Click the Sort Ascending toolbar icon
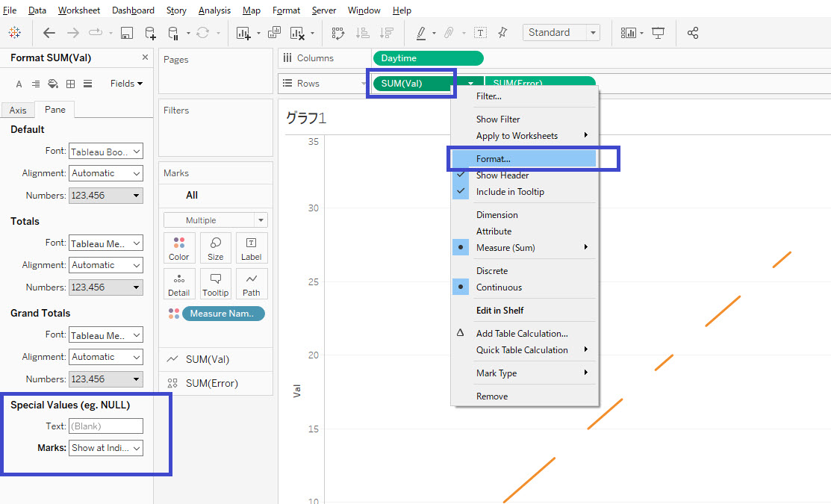831x504 pixels. [x=363, y=33]
